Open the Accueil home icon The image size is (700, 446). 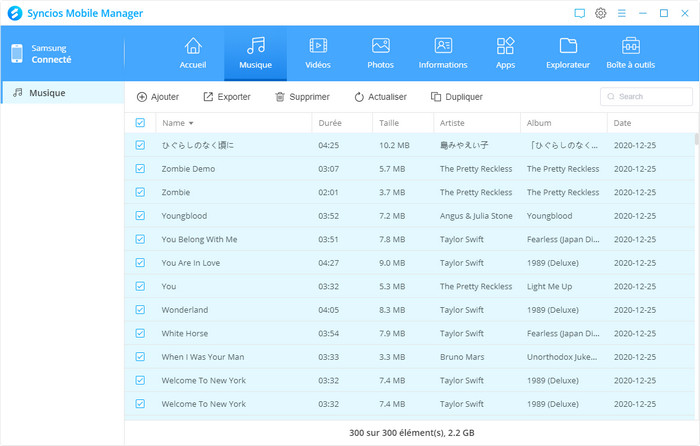click(193, 52)
